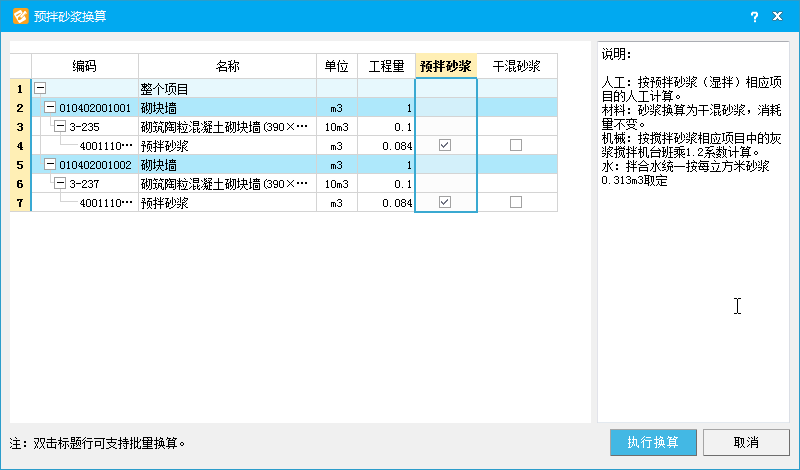Click the app logo in title bar
This screenshot has height=470, width=800.
(17, 16)
